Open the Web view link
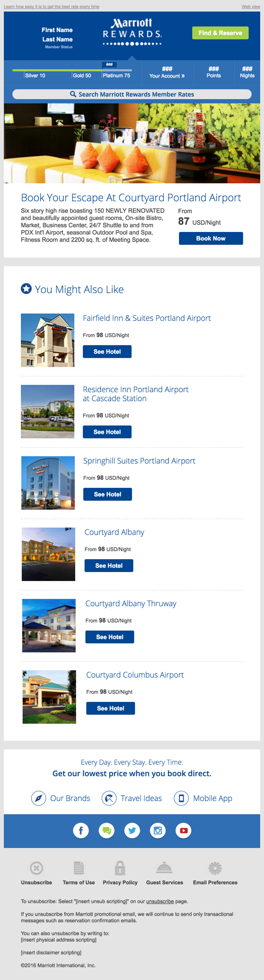This screenshot has width=264, height=980. tap(251, 7)
